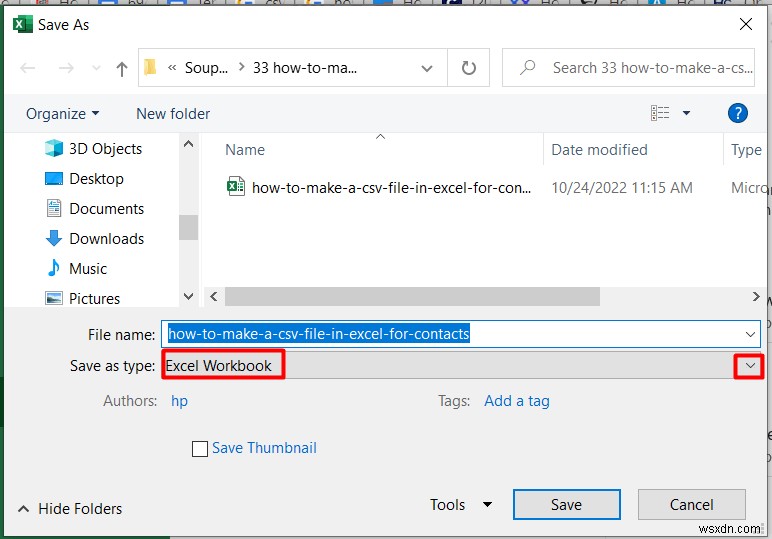772x539 pixels.
Task: Click the Downloads blue arrow icon
Action: tap(54, 238)
